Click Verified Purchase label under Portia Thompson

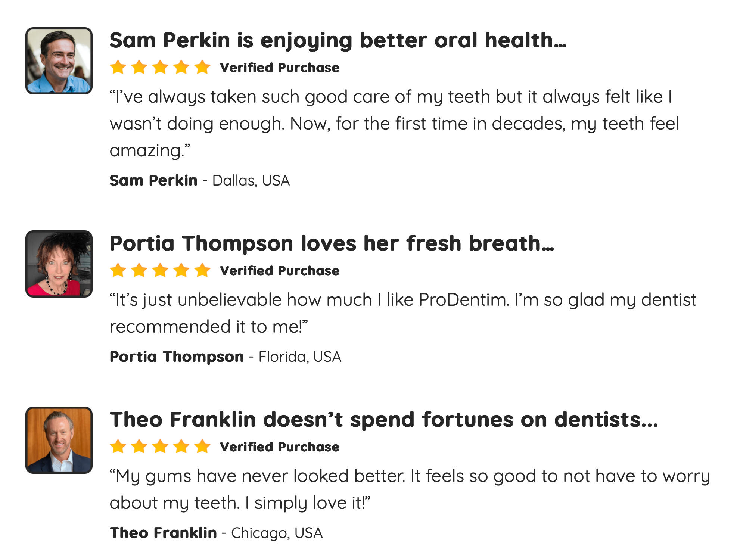[280, 271]
